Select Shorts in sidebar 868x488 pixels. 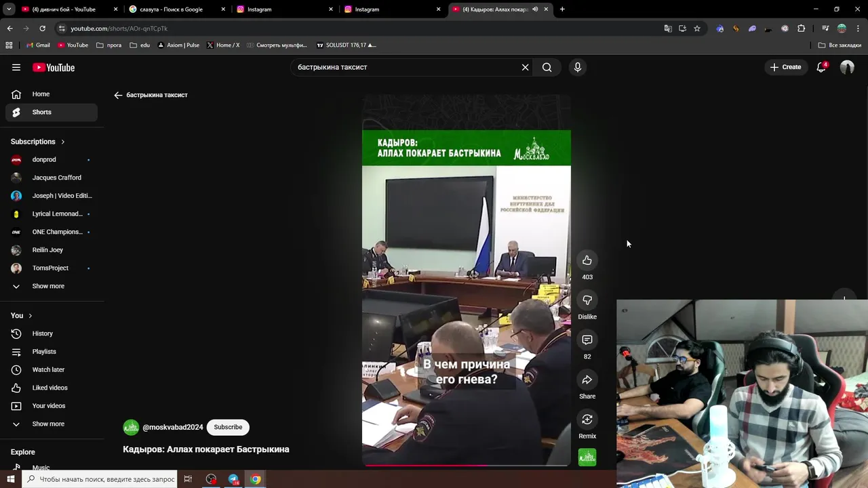pos(52,112)
